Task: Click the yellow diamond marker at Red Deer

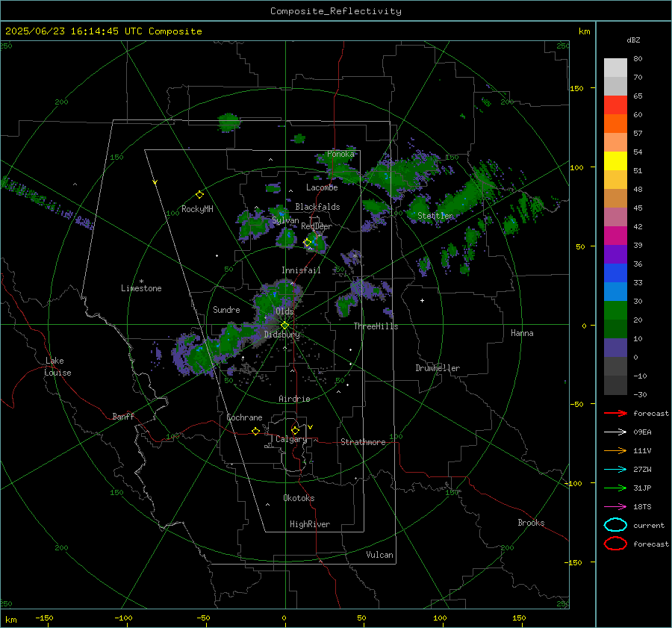Action: [307, 243]
